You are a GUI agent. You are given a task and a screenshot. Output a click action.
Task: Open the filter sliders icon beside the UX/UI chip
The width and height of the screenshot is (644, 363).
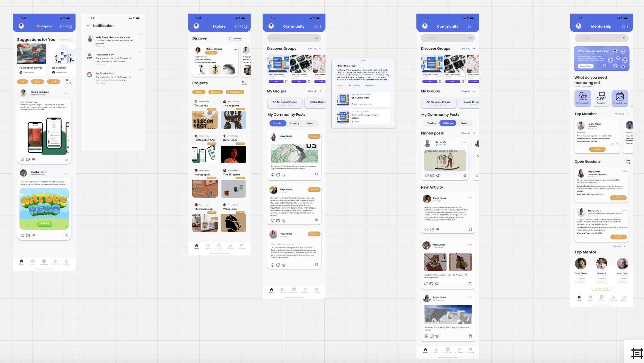pos(69,82)
